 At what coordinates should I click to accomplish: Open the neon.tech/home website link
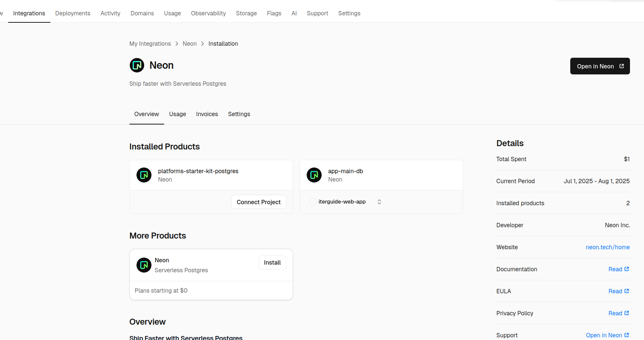click(x=608, y=247)
